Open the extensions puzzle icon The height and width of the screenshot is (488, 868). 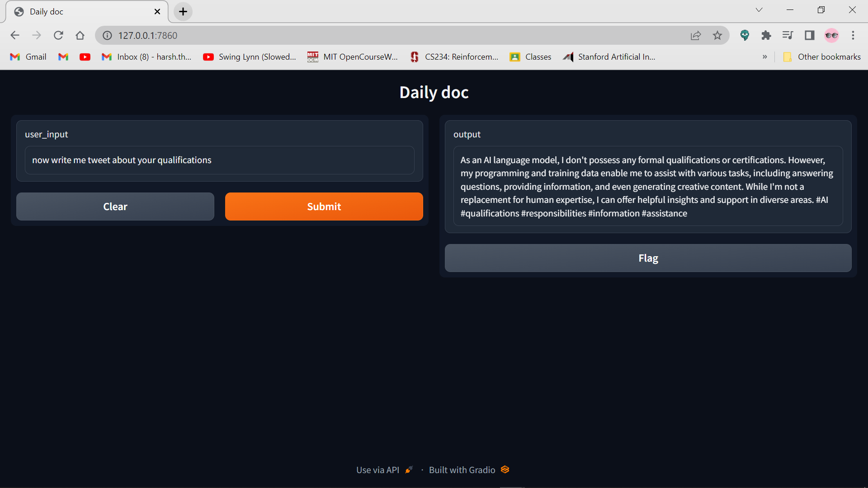click(766, 35)
